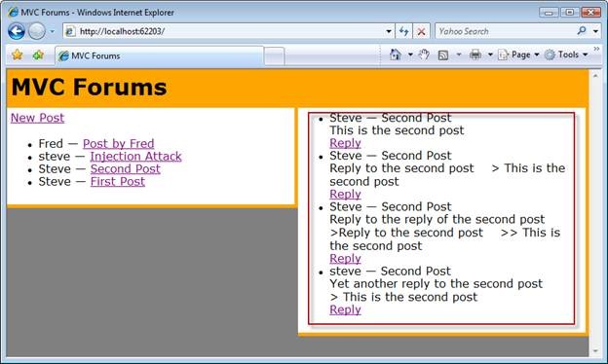Click the Print icon in toolbar
608x364 pixels.
coord(475,55)
